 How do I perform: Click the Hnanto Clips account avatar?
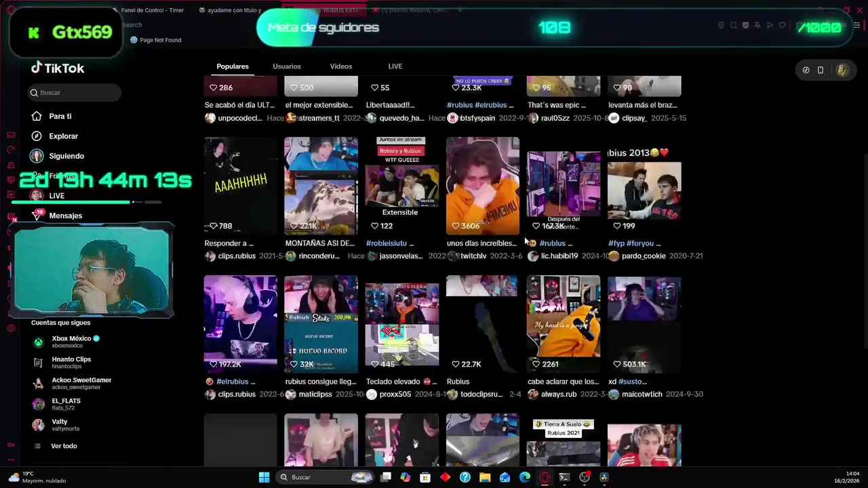[38, 363]
